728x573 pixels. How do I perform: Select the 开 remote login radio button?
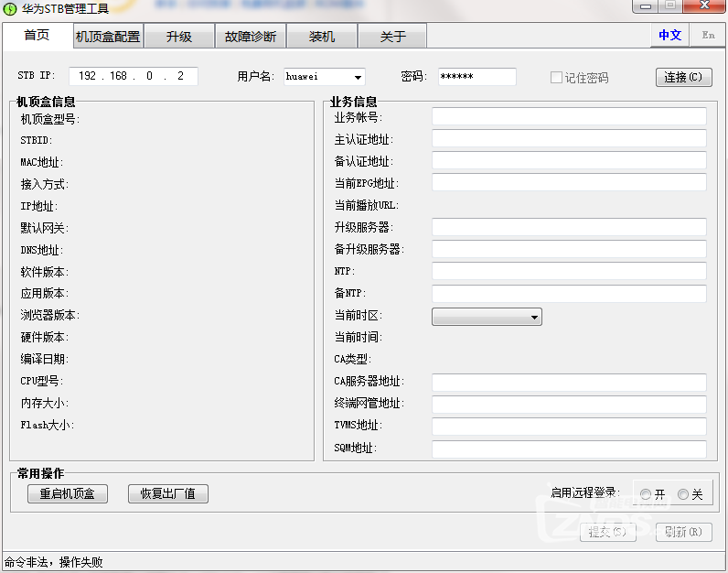[646, 494]
